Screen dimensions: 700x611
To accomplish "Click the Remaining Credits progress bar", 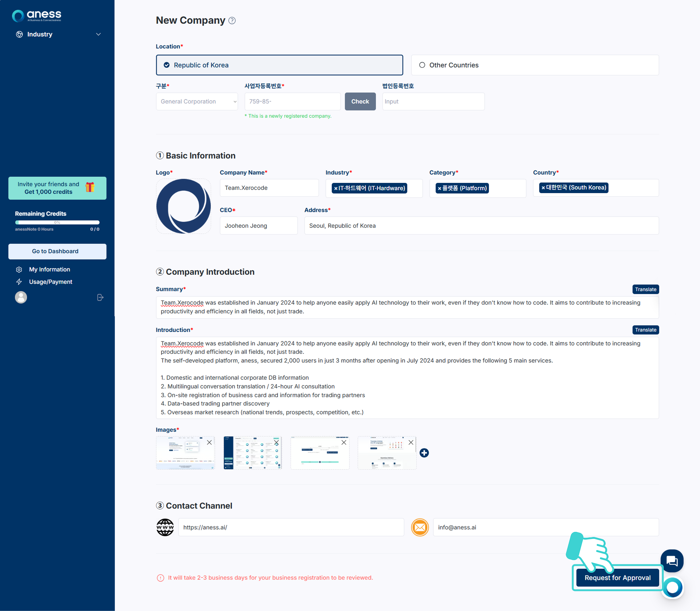I will pos(57,222).
